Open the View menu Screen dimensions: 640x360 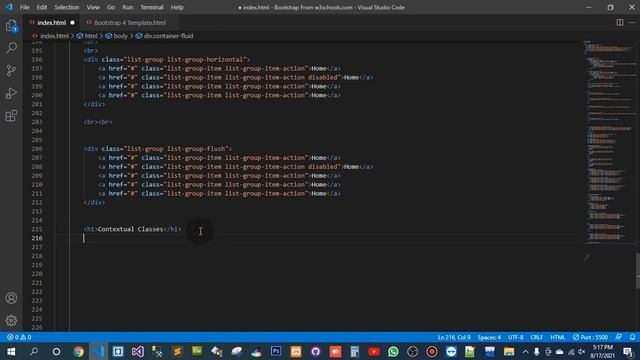point(93,7)
